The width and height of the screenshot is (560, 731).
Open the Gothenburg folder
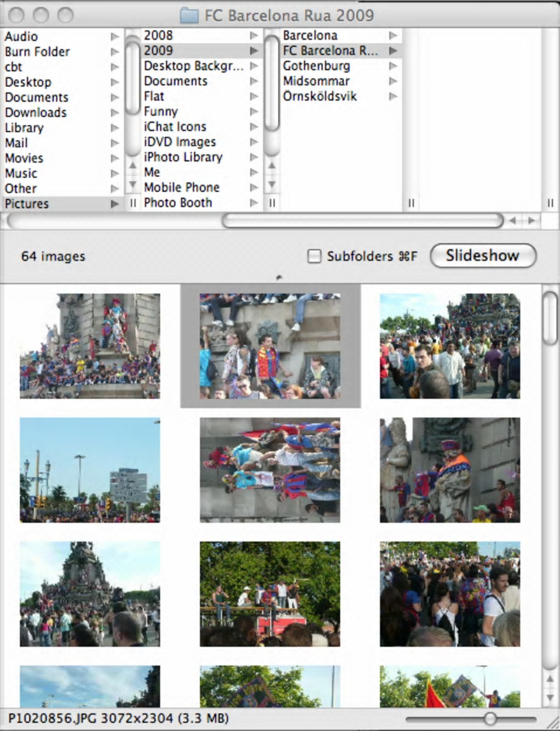coord(316,66)
